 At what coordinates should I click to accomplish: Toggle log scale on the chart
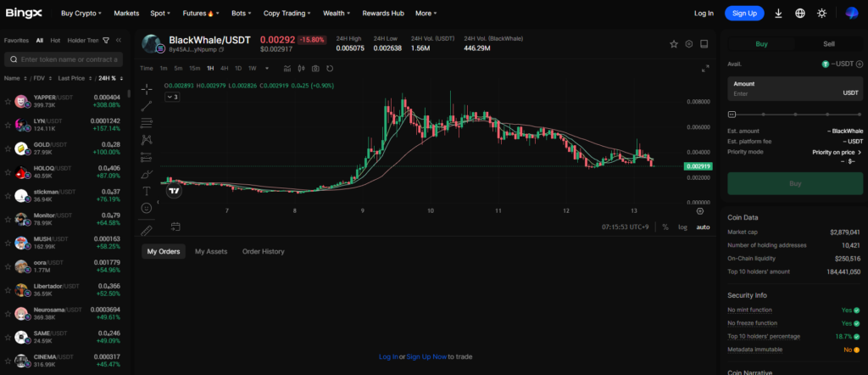coord(683,227)
